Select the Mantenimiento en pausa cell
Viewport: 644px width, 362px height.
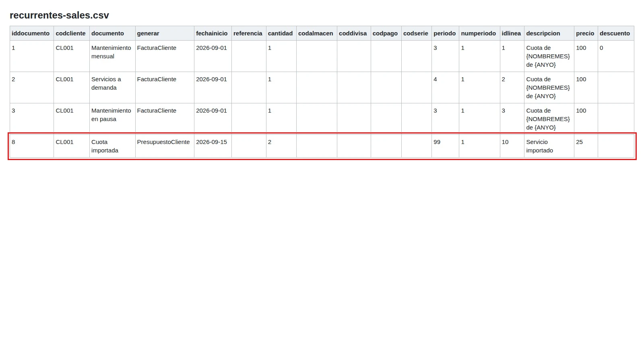(x=112, y=119)
